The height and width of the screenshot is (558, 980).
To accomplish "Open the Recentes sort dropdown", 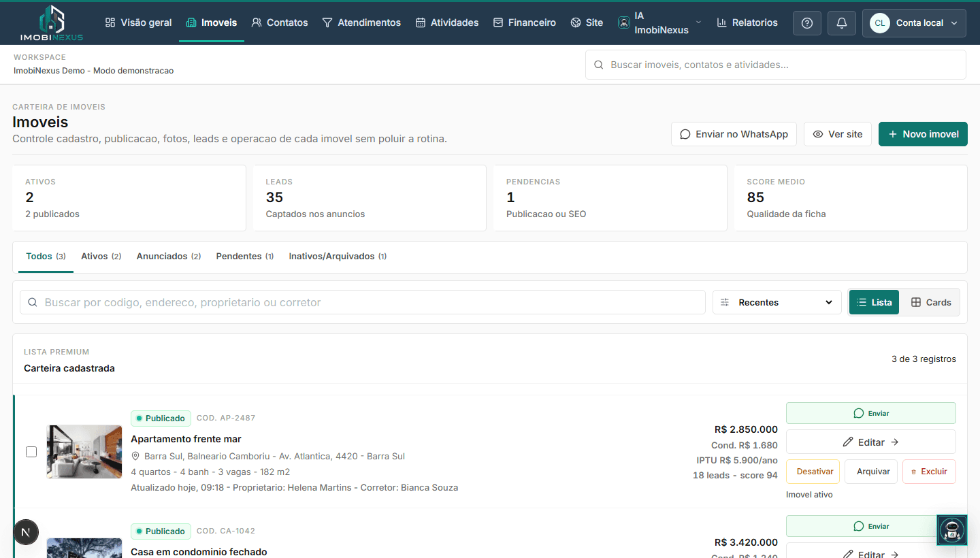I will point(777,303).
